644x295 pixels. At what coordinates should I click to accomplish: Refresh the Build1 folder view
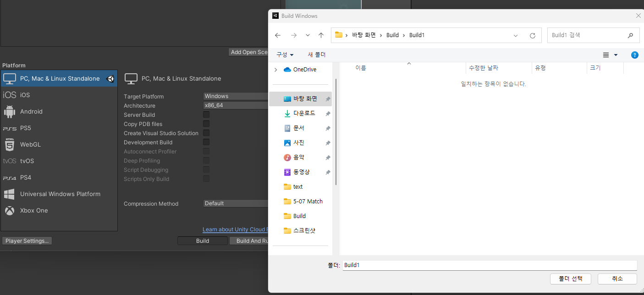coord(532,35)
